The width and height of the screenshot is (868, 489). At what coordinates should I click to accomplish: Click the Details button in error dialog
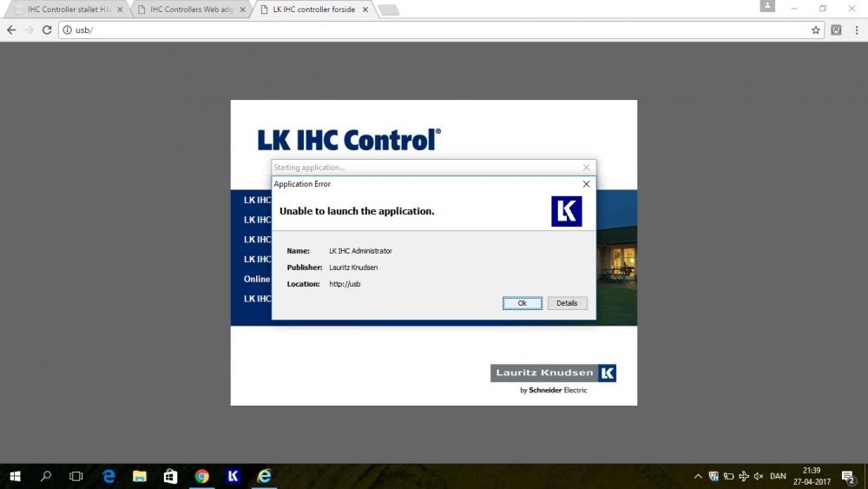pyautogui.click(x=567, y=303)
